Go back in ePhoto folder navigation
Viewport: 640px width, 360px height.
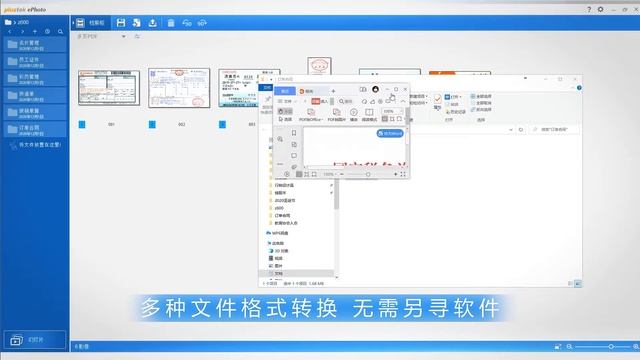coord(9,31)
